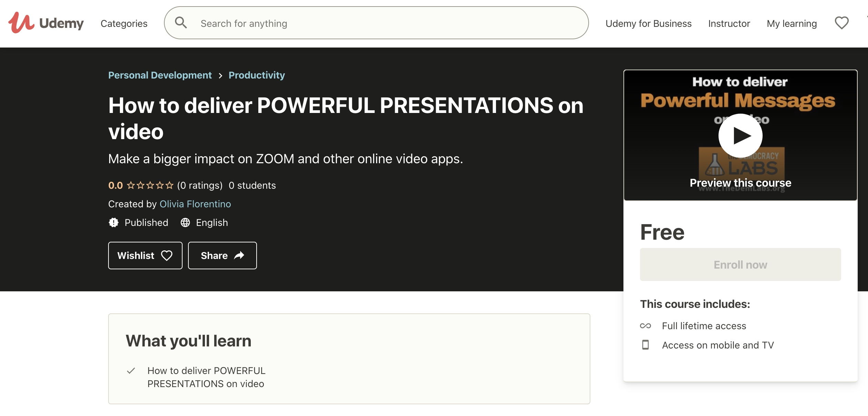
Task: Click the Share button
Action: pyautogui.click(x=222, y=256)
